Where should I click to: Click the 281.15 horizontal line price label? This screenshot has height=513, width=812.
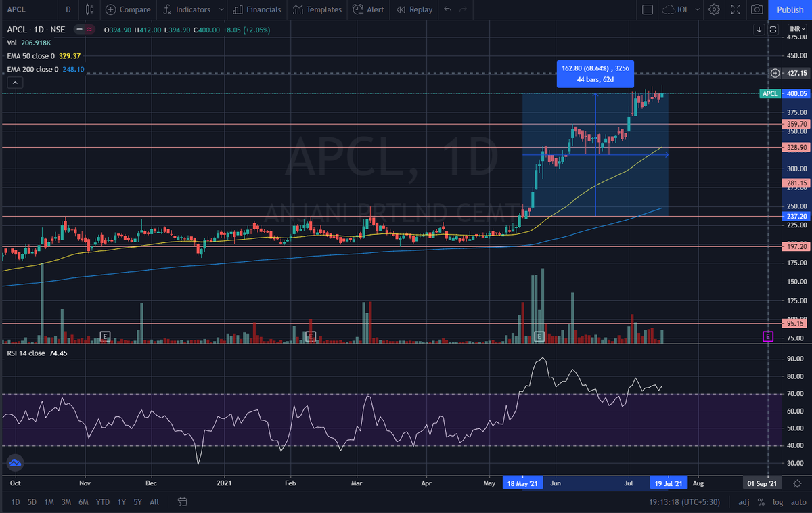[x=794, y=183]
